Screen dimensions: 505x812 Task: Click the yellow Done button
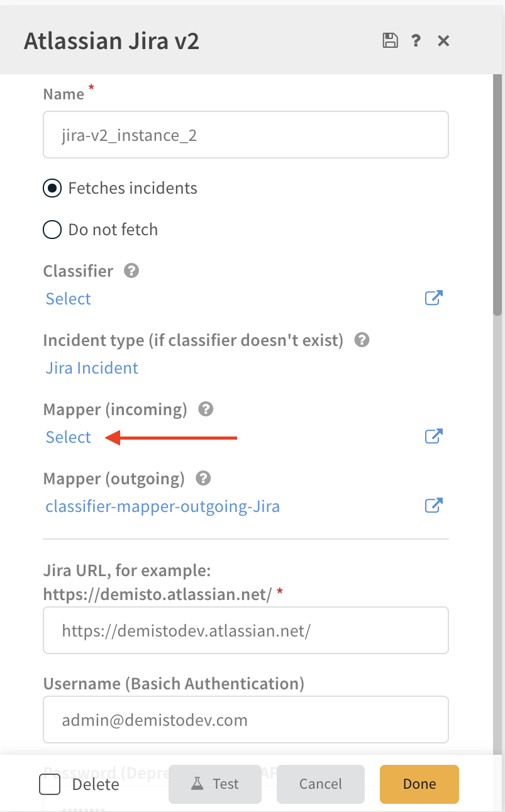pyautogui.click(x=419, y=784)
